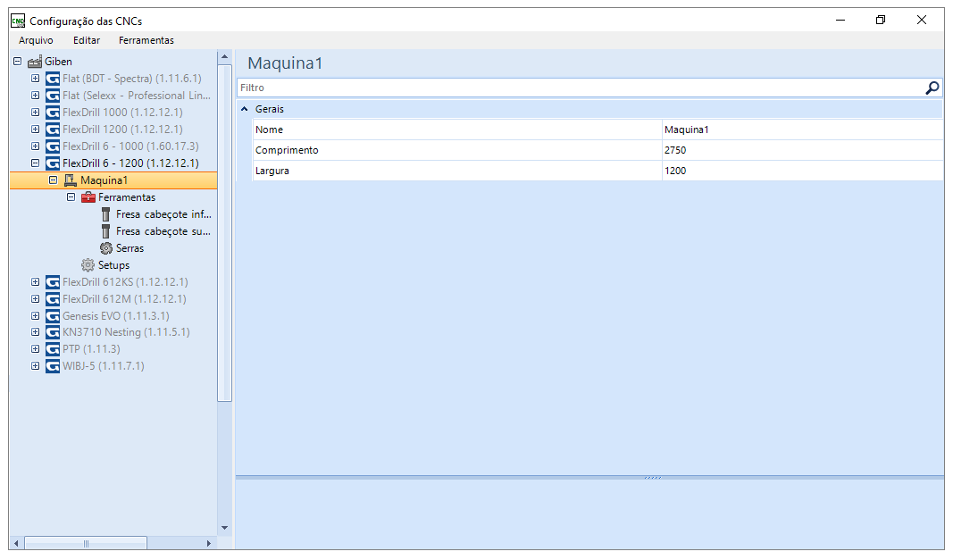Click the Fresa cabeçote su... drill icon
The width and height of the screenshot is (953, 560).
(105, 231)
